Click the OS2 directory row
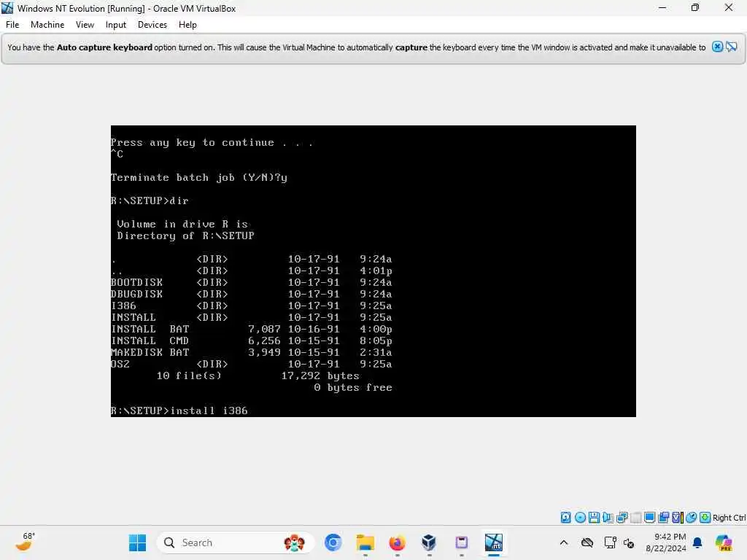Viewport: 747px width, 560px height. point(252,364)
